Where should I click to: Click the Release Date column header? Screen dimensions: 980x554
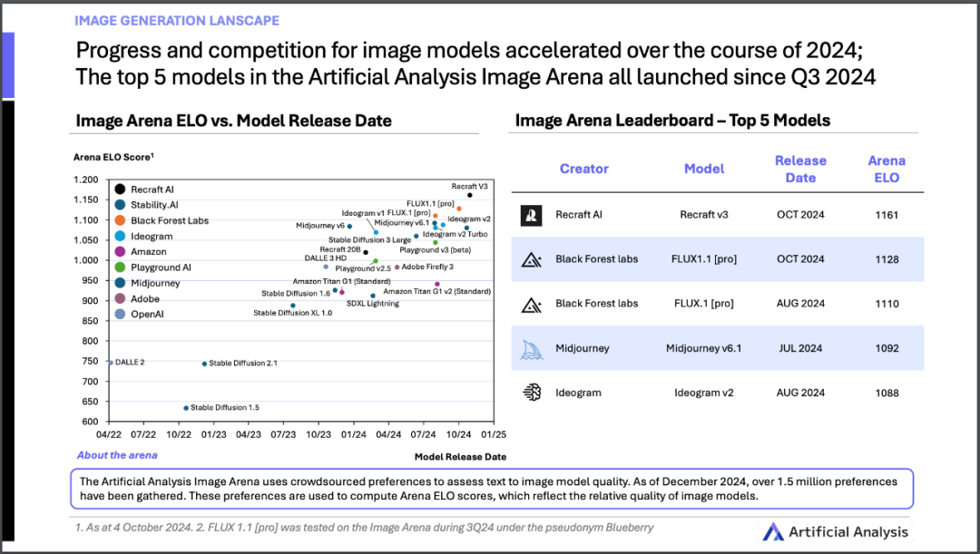coord(800,169)
